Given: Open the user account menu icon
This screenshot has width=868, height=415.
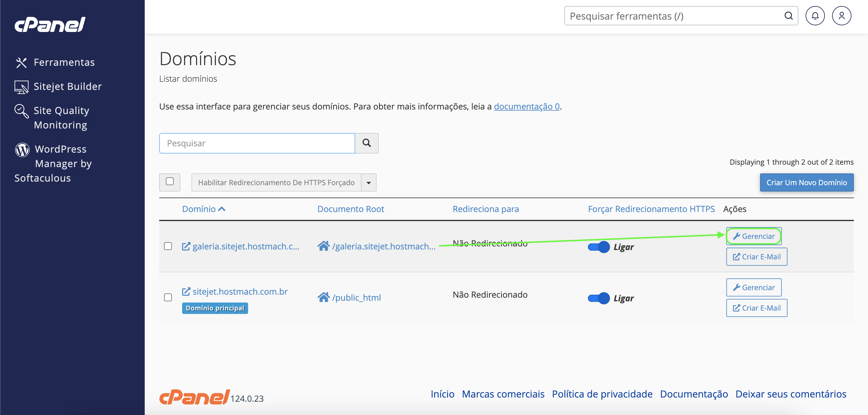Looking at the screenshot, I should (x=841, y=16).
